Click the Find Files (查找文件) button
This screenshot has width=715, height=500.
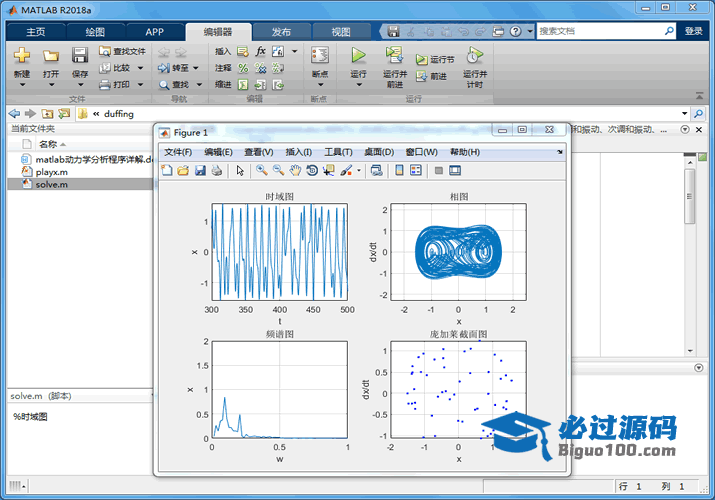point(123,51)
